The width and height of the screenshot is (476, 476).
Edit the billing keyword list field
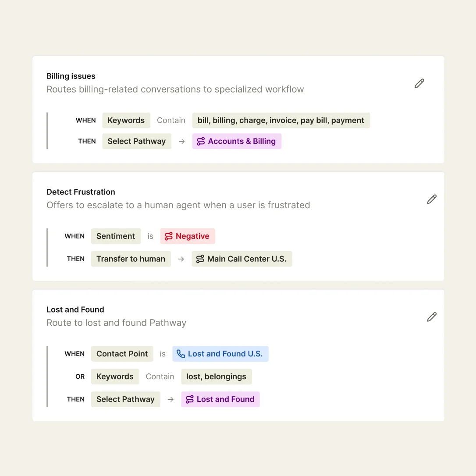tap(281, 120)
